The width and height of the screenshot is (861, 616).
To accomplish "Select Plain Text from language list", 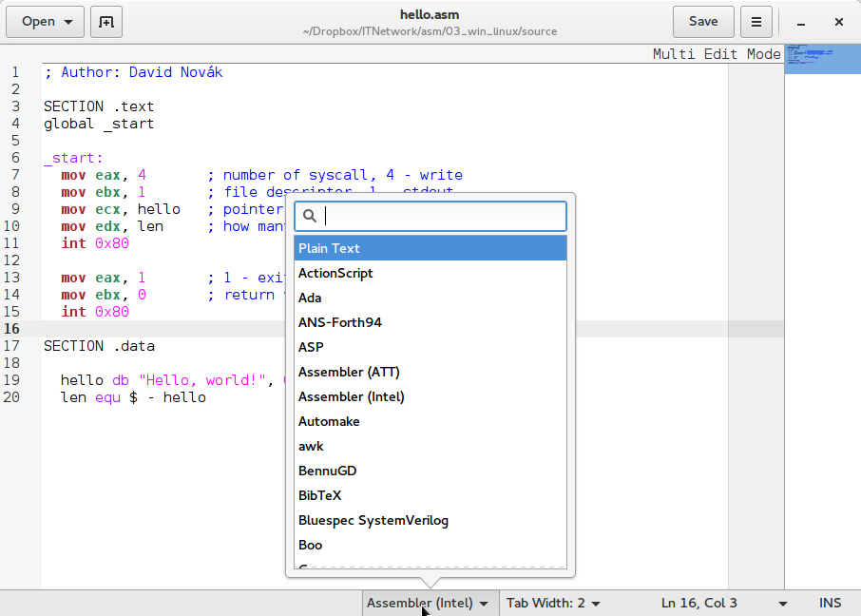I will point(430,248).
